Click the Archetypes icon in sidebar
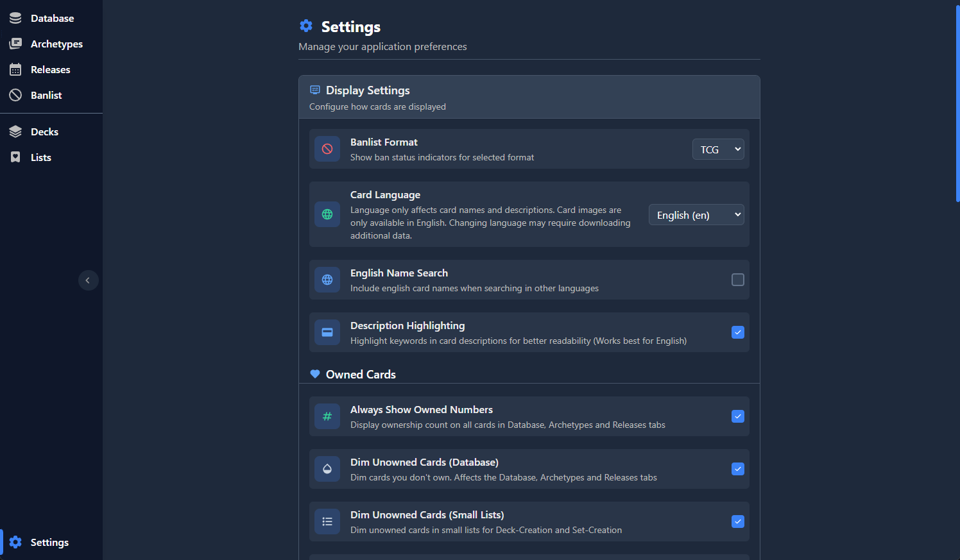Viewport: 960px width, 560px height. point(15,44)
